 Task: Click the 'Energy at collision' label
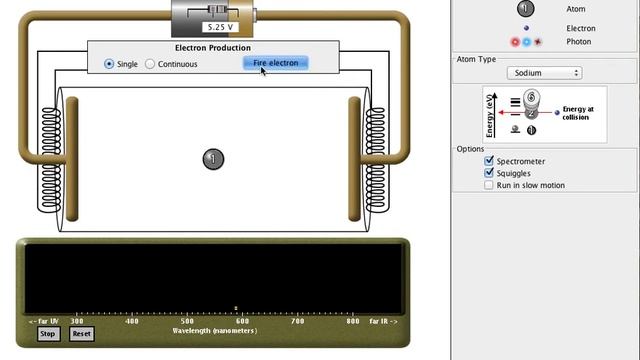coord(578,113)
